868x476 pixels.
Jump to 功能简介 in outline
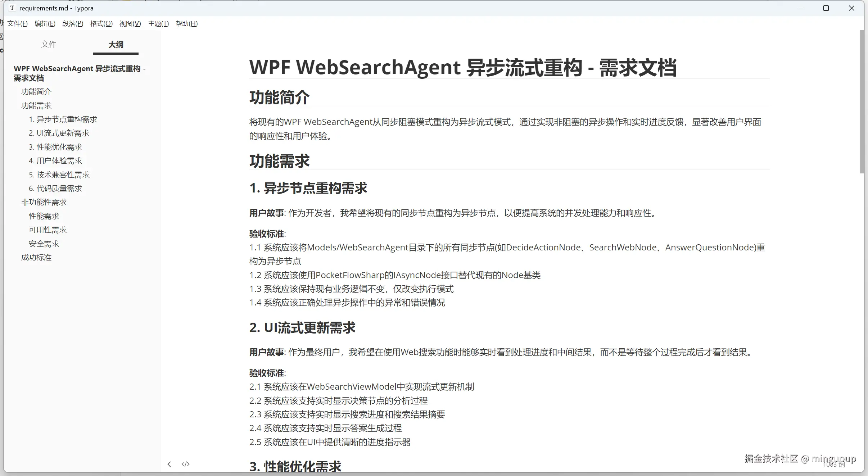pos(36,92)
